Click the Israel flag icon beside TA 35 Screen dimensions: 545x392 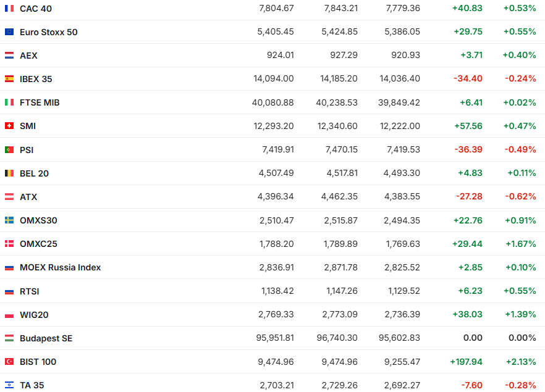click(x=9, y=385)
